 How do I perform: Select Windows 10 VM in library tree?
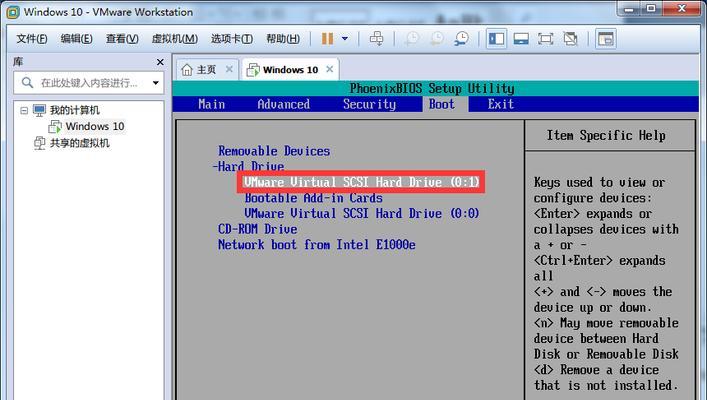pos(95,126)
